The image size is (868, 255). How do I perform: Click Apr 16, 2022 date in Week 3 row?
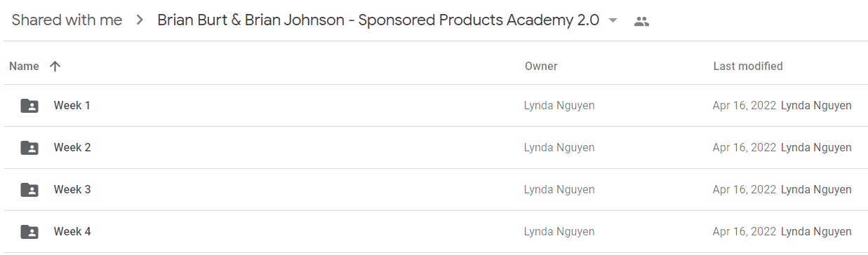pyautogui.click(x=745, y=190)
